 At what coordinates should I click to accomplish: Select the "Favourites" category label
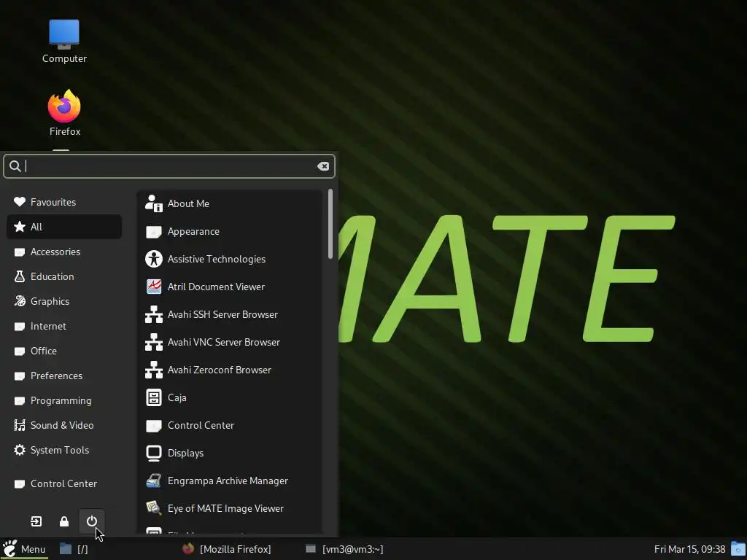[x=53, y=202]
